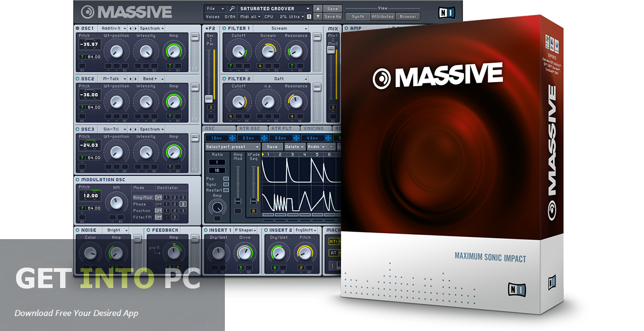The height and width of the screenshot is (331, 644).
Task: Click OSC3 next wavetable arrow
Action: (136, 129)
